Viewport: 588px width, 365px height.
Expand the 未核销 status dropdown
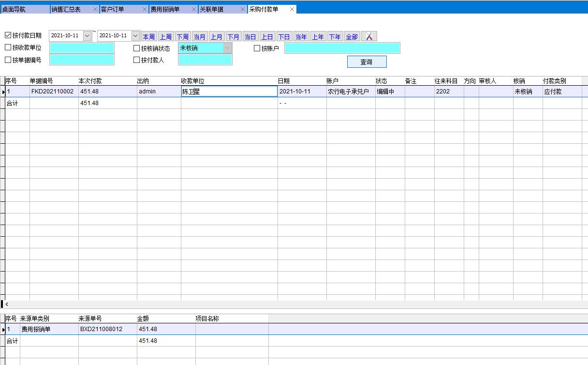tap(227, 48)
